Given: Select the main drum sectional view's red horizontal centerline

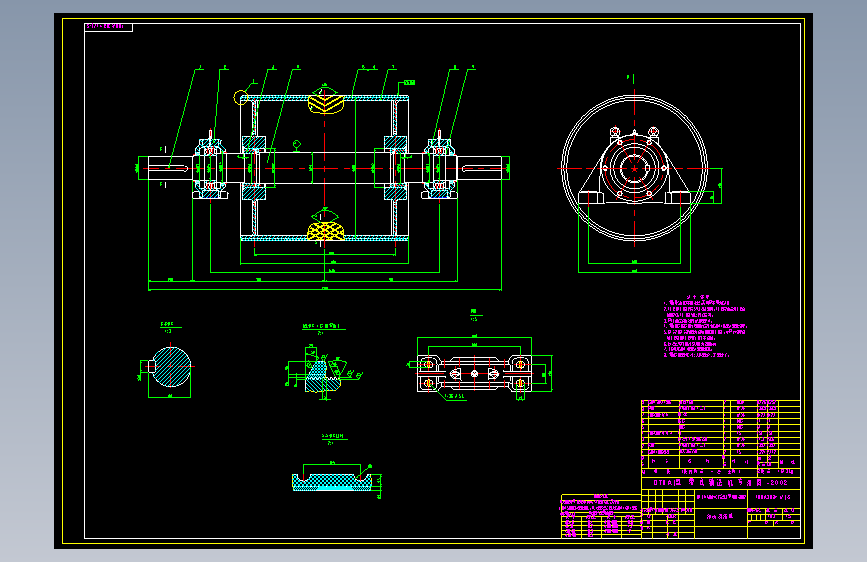Looking at the screenshot, I should (x=323, y=168).
